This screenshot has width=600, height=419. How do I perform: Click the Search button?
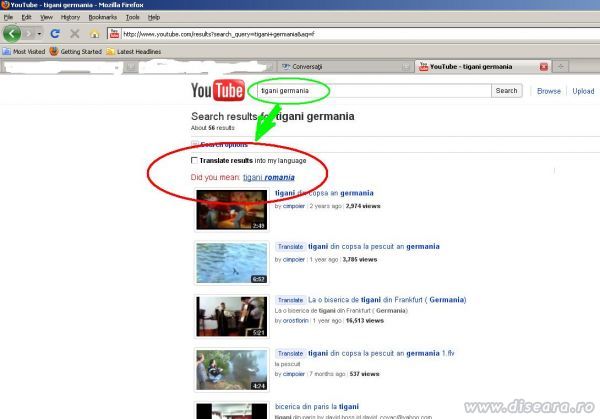coord(506,91)
